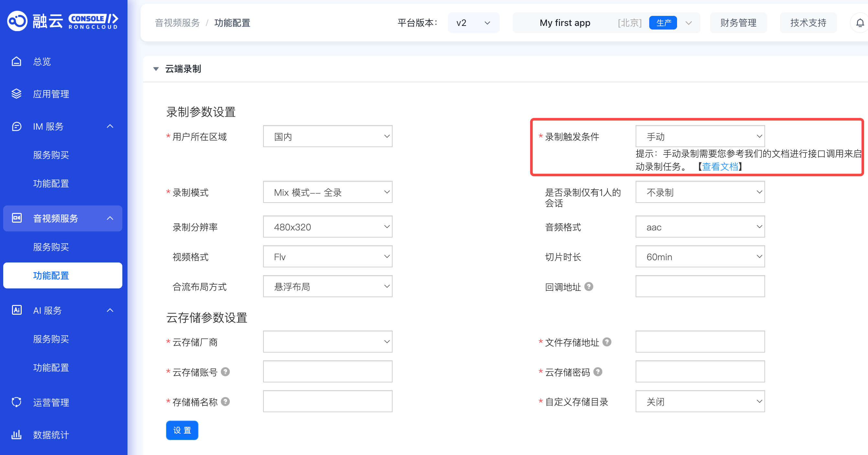The height and width of the screenshot is (455, 868).
Task: Click the RongCloud console logo
Action: [x=63, y=21]
